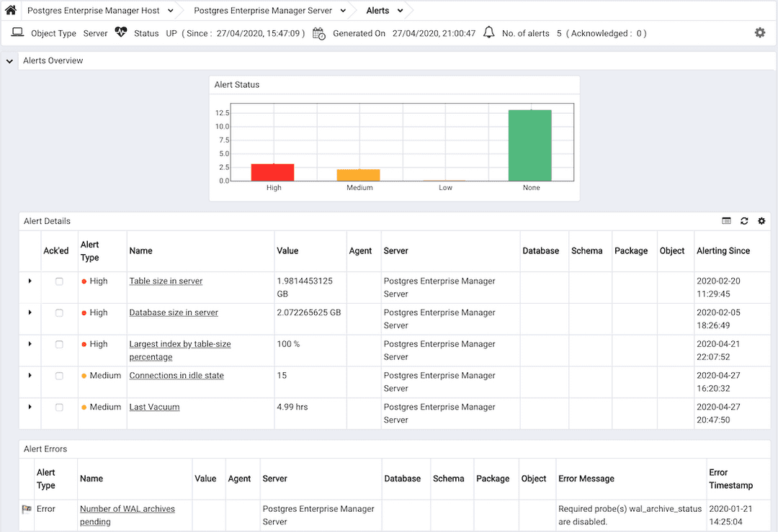
Task: Tick the checkbox on the Connections in idle state row
Action: click(60, 375)
